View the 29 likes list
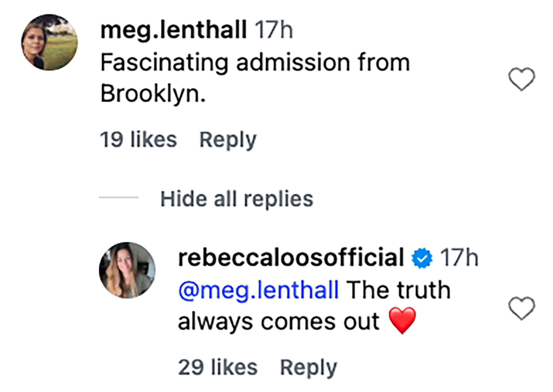 [218, 367]
